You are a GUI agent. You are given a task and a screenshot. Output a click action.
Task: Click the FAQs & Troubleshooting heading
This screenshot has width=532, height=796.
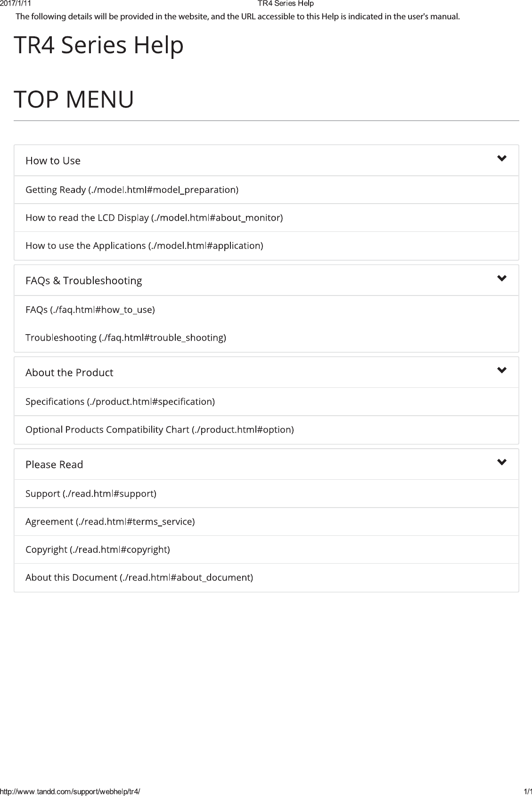(x=83, y=281)
